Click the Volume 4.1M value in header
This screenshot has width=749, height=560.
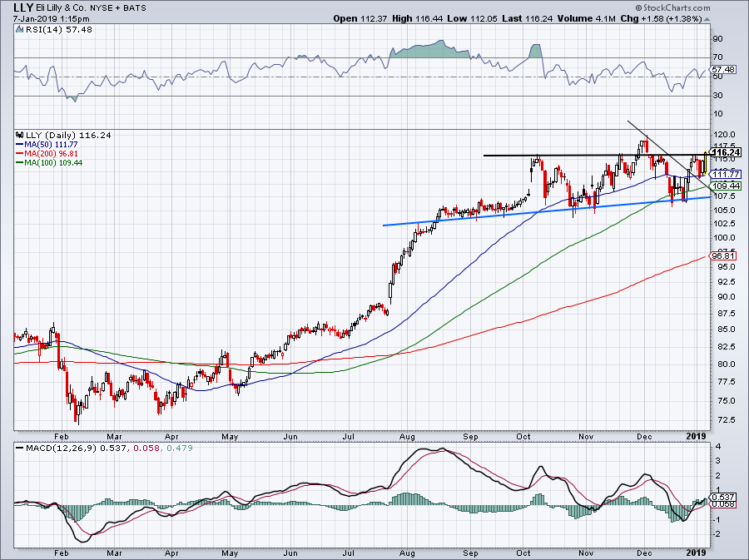586,18
